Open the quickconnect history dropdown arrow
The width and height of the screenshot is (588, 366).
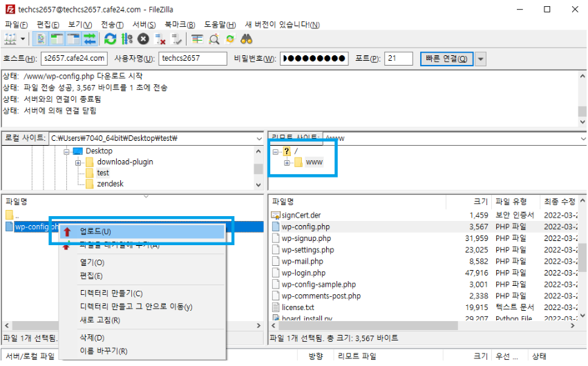tap(480, 59)
